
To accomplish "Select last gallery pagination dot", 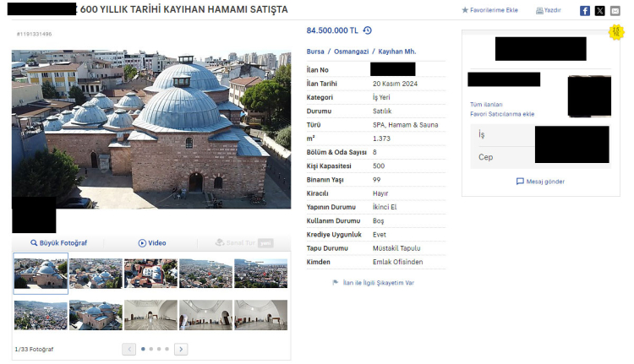I will [167, 349].
